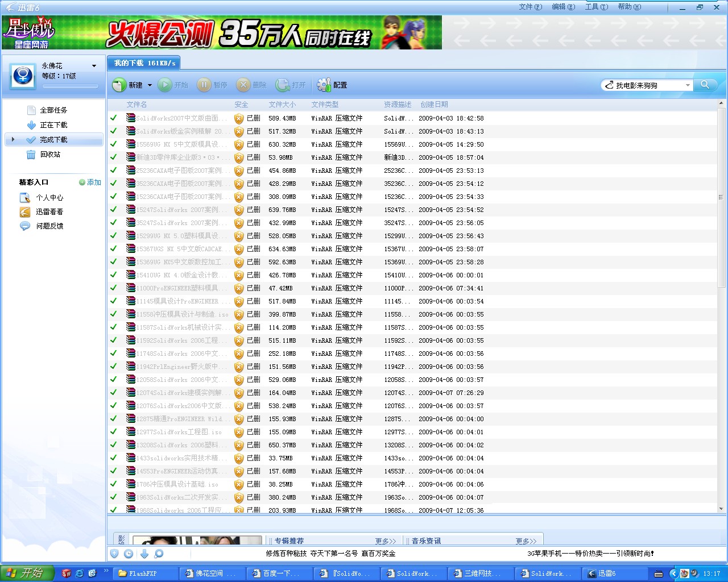Click the 找电影来狗狗 search field
This screenshot has width=728, height=582.
coord(647,85)
